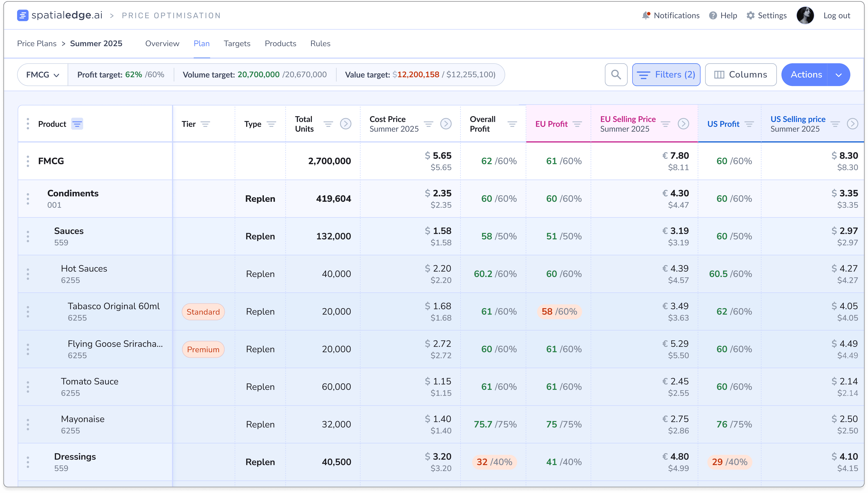Open the FMCG category dropdown
868x493 pixels.
point(43,74)
